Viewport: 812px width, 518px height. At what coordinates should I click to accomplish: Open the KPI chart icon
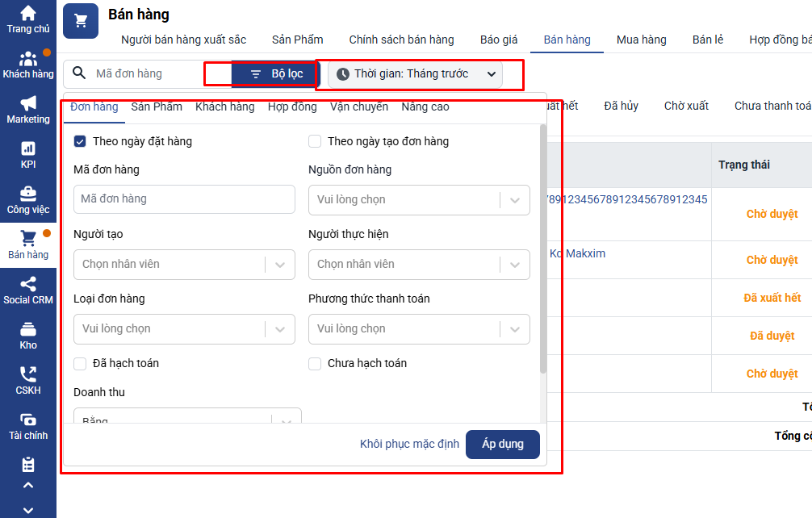click(x=28, y=149)
